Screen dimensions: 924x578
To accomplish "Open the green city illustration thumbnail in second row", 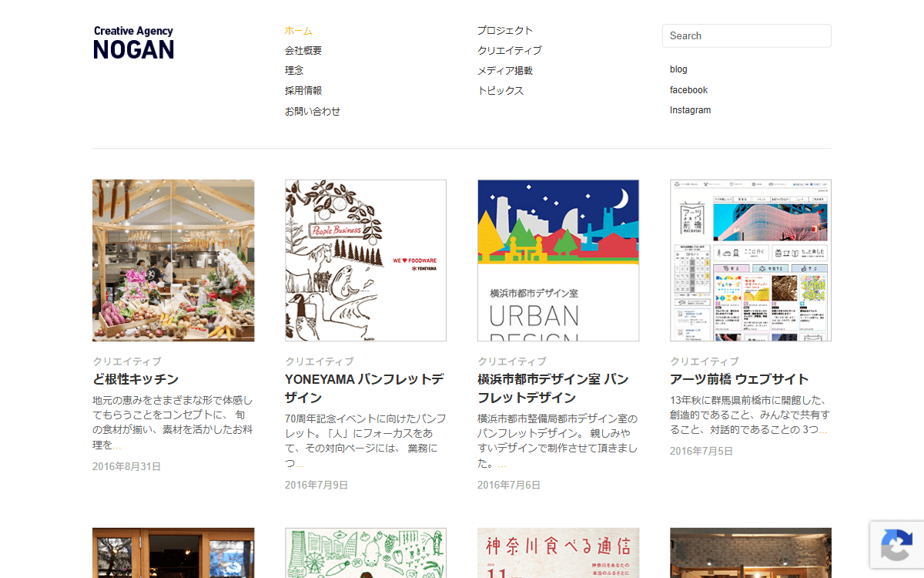I will 366,553.
